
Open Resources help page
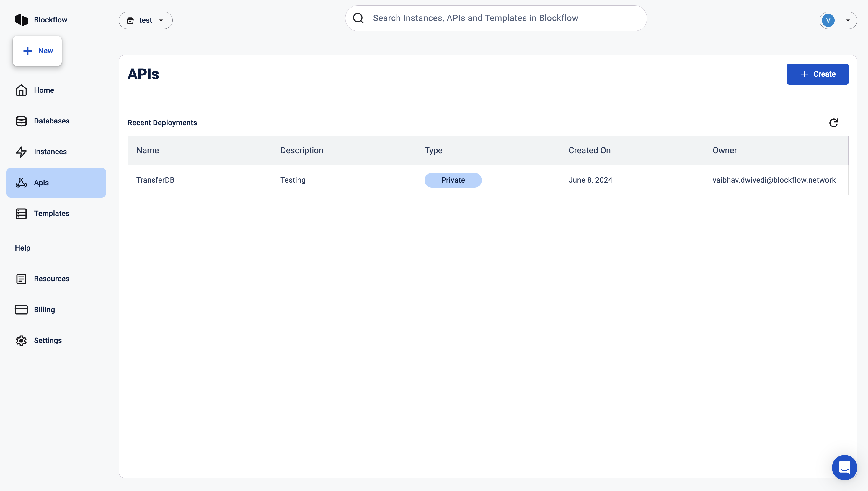pyautogui.click(x=51, y=279)
